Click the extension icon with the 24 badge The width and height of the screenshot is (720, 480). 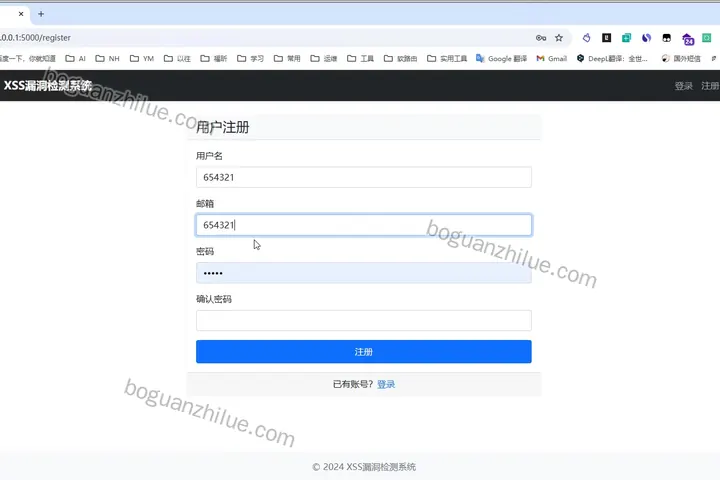(687, 39)
